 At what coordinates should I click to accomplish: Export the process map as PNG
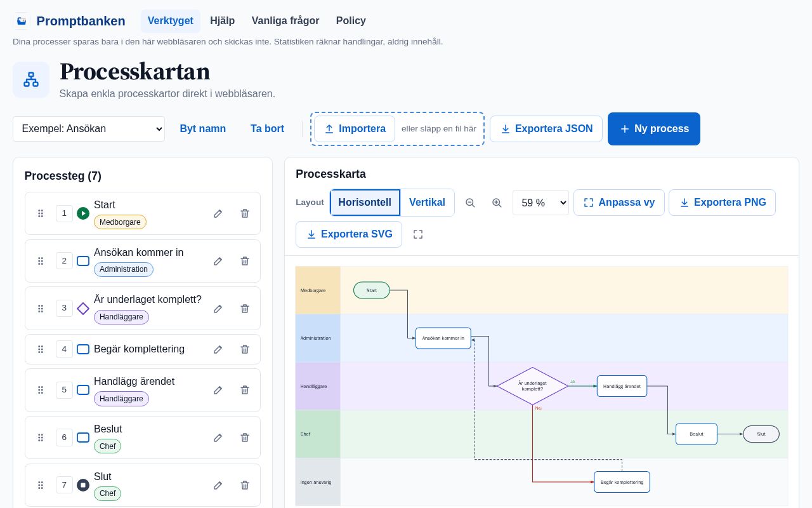coord(722,203)
